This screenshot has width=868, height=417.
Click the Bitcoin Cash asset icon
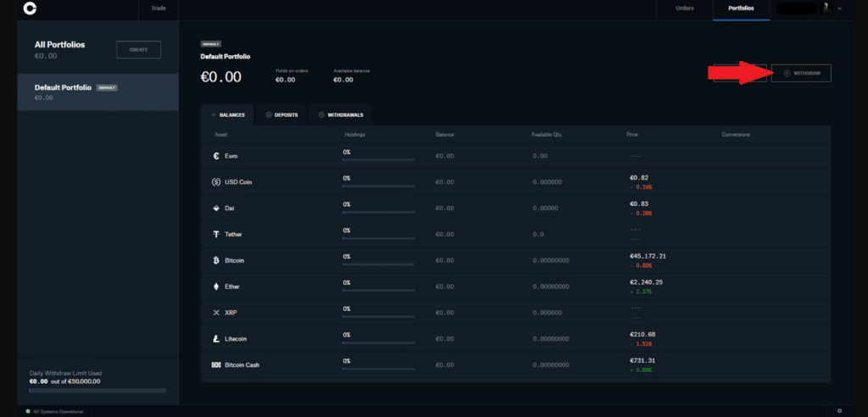coord(216,365)
